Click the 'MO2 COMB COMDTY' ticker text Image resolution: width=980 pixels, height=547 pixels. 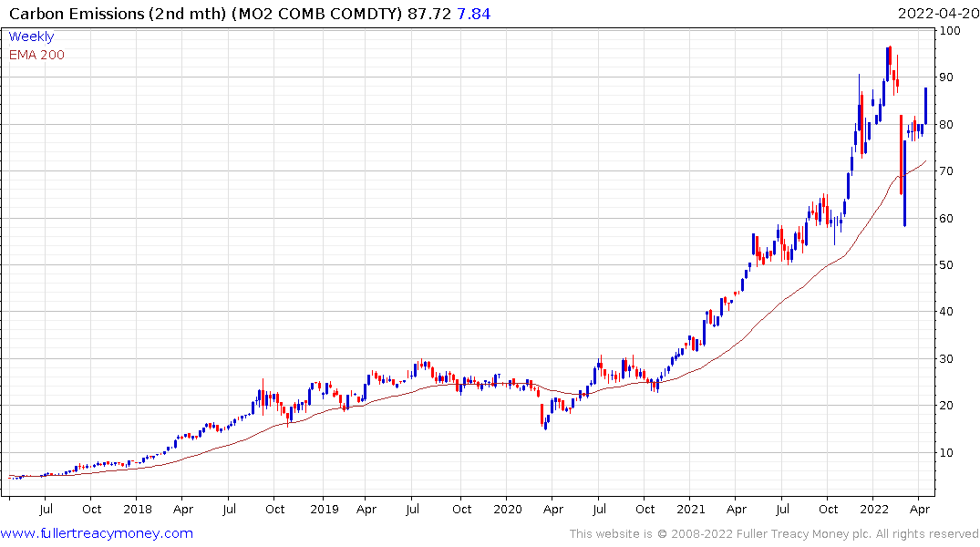(317, 13)
